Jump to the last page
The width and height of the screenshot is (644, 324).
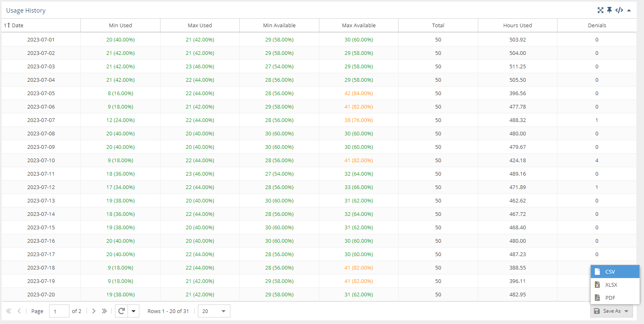104,311
